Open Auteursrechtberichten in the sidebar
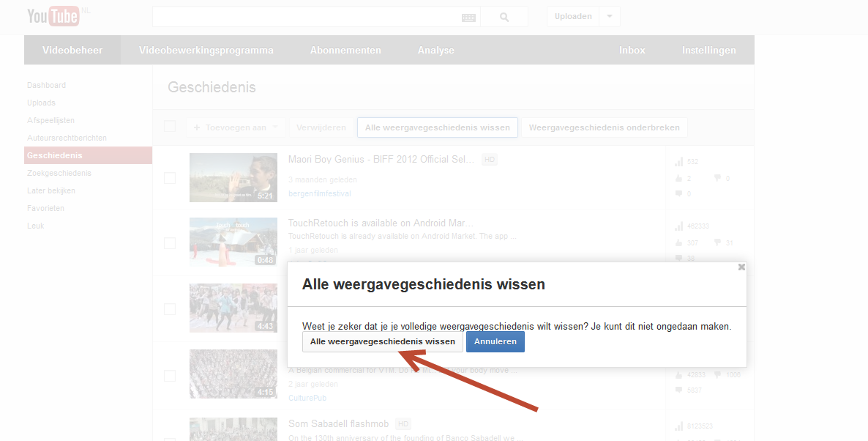The height and width of the screenshot is (441, 868). tap(67, 138)
